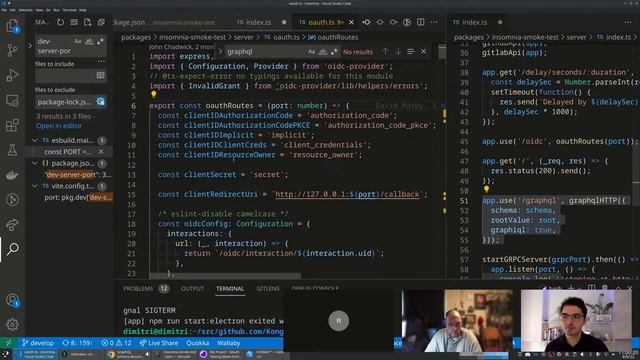This screenshot has height=360, width=640.
Task: Click Wallaby in status bar
Action: coord(229,343)
